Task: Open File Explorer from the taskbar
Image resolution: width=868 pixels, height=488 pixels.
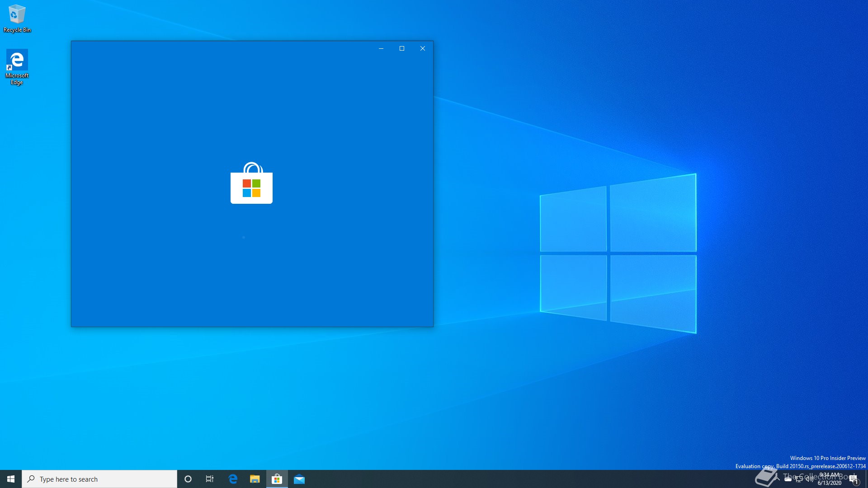Action: coord(255,479)
